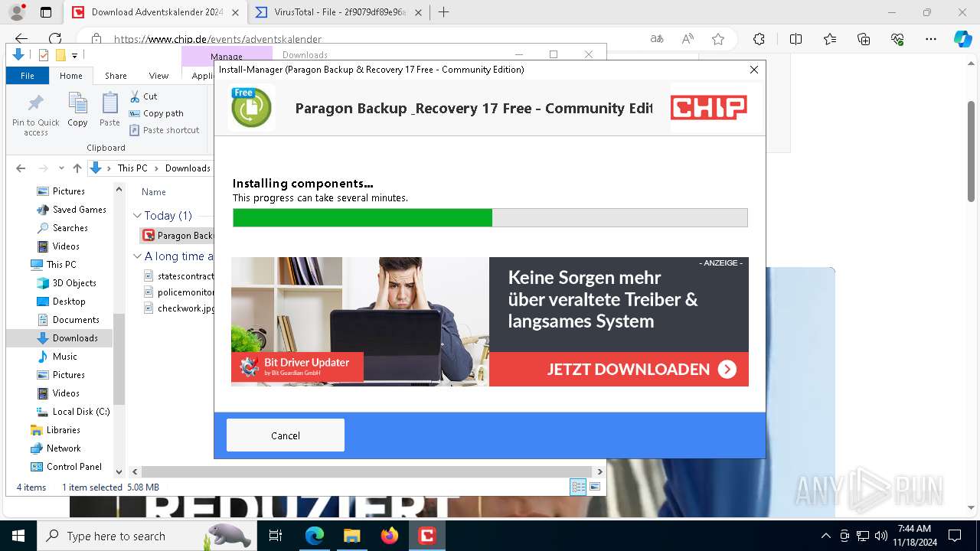Viewport: 980px width, 551px height.
Task: Click the browser refresh button
Action: [x=55, y=39]
